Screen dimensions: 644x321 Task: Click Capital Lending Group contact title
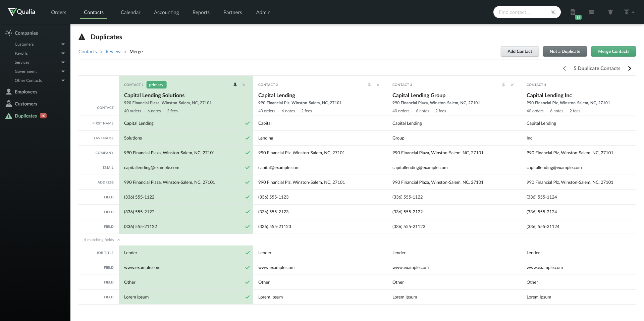(x=419, y=95)
